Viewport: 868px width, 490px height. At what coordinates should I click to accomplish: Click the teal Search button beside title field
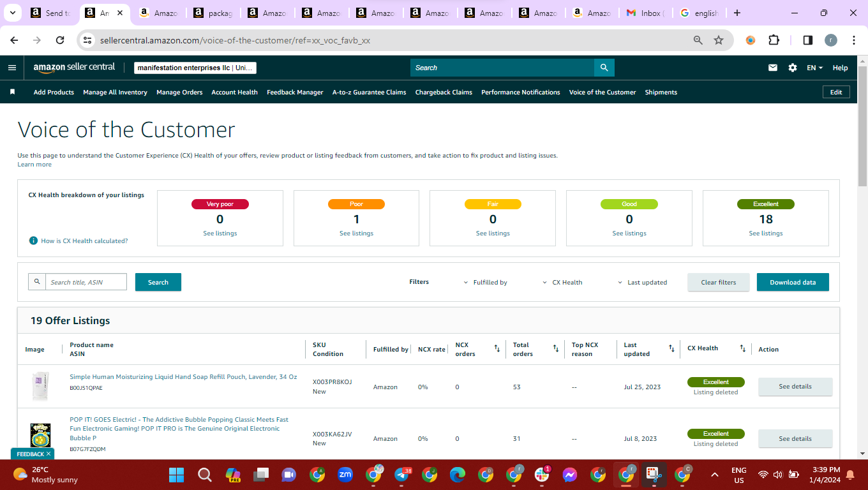[158, 282]
